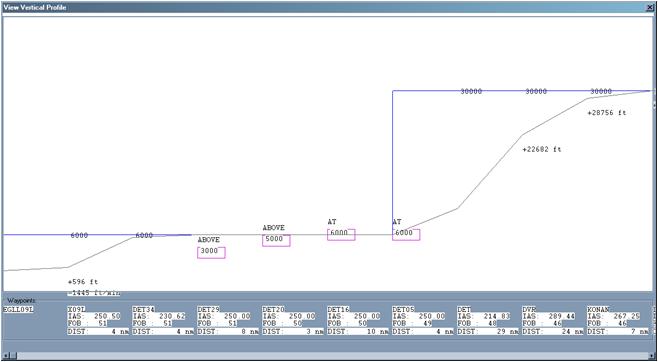Select the AT 6000 constraint at DET16

[x=341, y=234]
